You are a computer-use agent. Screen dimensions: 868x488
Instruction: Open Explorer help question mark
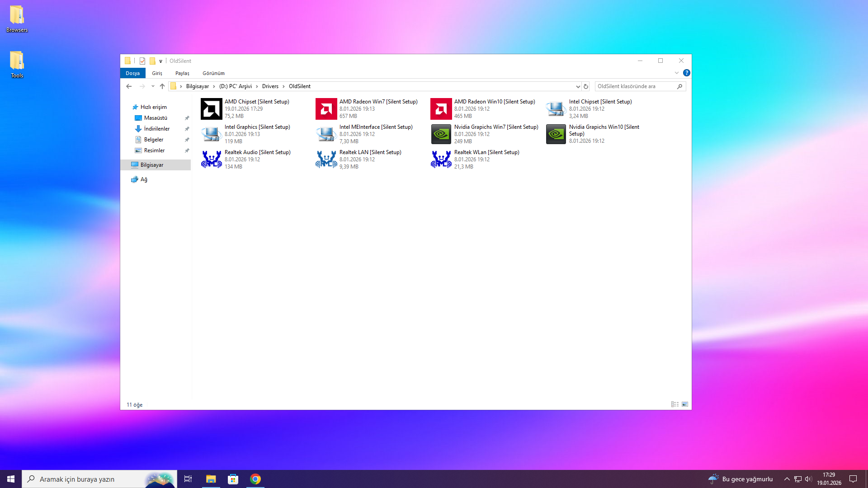[686, 73]
